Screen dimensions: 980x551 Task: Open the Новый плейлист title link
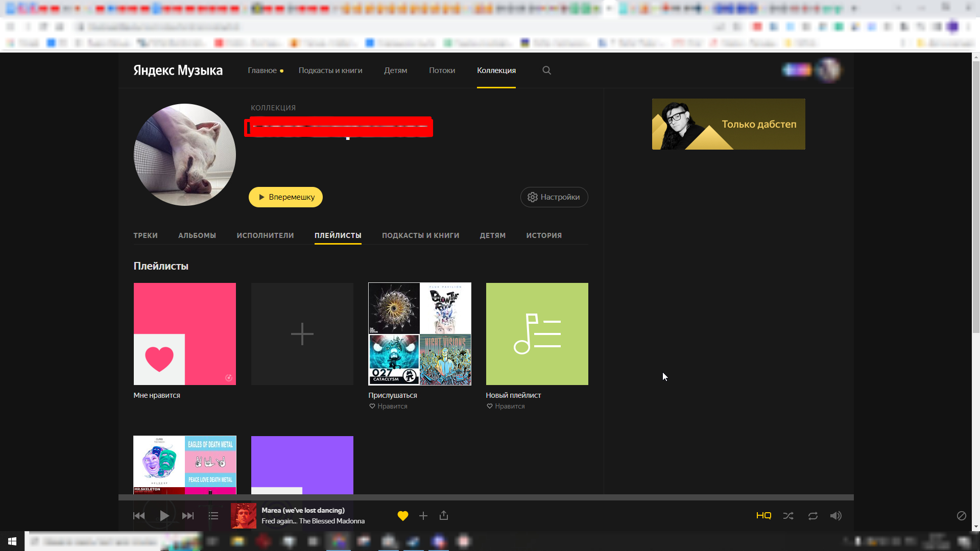pyautogui.click(x=514, y=395)
